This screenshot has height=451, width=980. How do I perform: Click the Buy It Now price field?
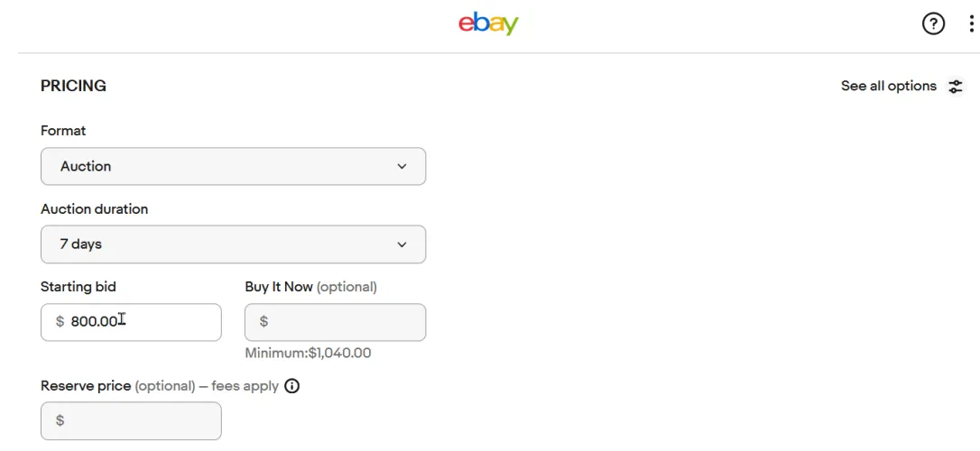[x=343, y=322]
